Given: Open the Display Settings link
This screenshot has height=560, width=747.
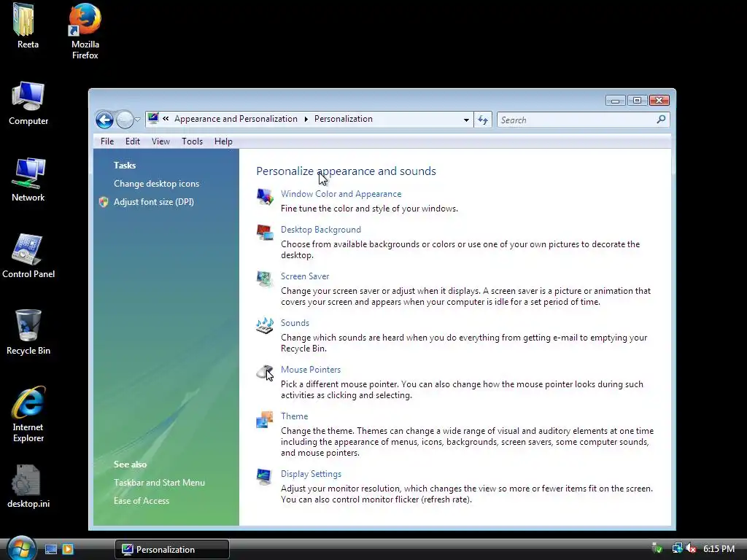Looking at the screenshot, I should tap(311, 474).
